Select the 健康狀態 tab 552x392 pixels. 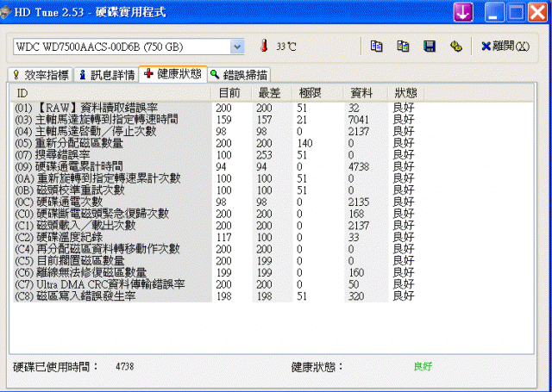[172, 74]
